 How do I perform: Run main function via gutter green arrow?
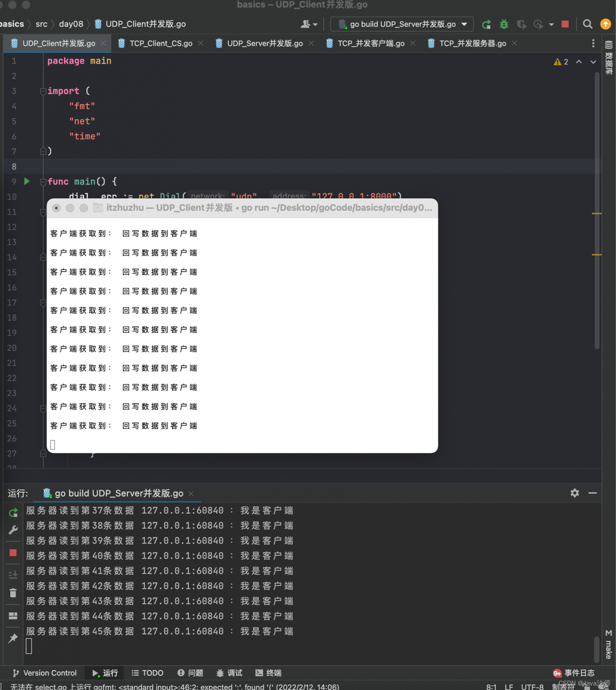coord(27,182)
